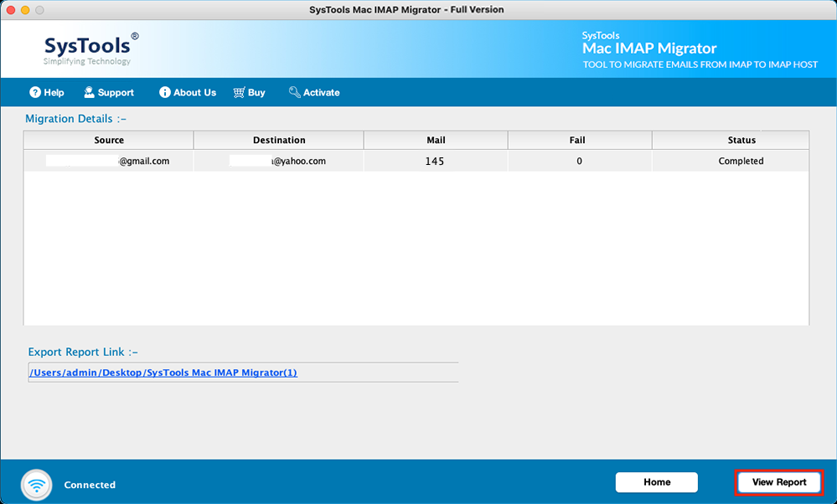Select the fail count 0 cell
The width and height of the screenshot is (837, 504).
tap(580, 161)
